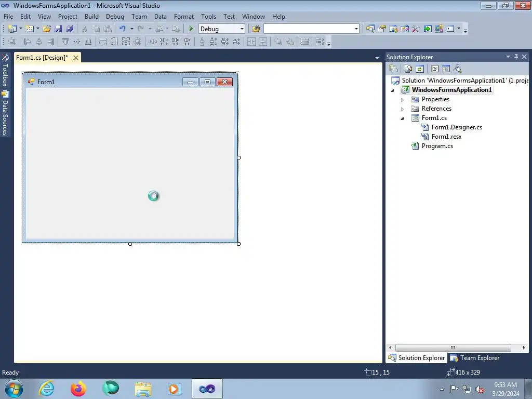Viewport: 532px width, 399px height.
Task: Open the Tools menu
Action: pos(208,16)
